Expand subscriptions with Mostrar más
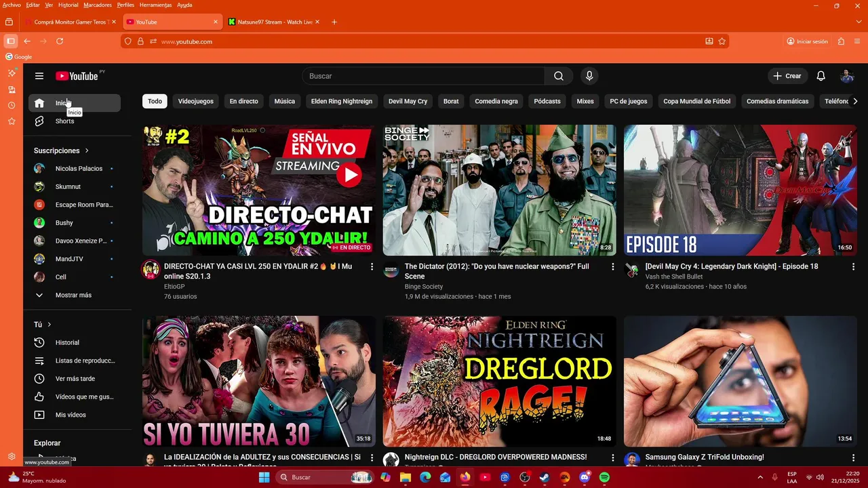 click(x=75, y=295)
